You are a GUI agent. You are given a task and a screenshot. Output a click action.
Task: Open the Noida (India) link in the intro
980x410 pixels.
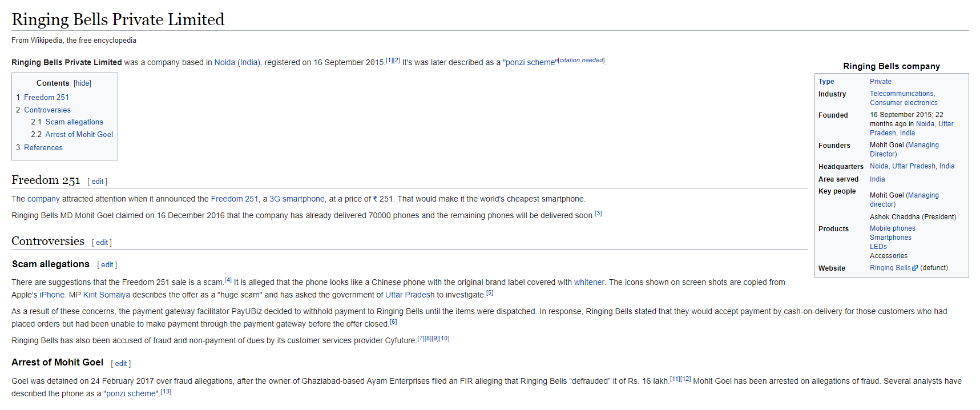click(237, 63)
